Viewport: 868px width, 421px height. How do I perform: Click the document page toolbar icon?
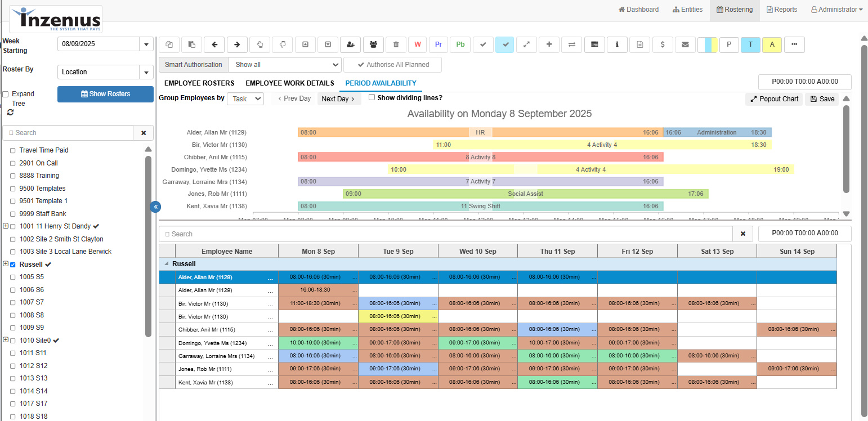(x=640, y=44)
